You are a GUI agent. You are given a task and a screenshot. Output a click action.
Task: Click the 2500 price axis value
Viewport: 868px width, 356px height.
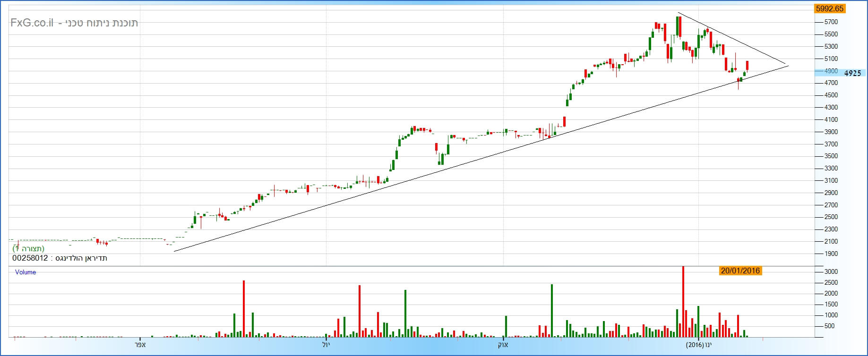click(x=831, y=217)
